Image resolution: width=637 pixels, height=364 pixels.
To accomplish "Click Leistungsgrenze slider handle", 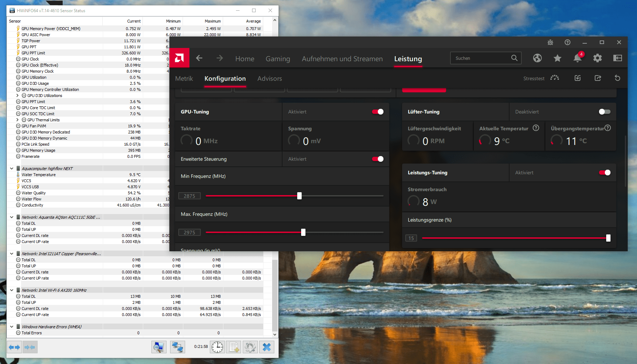I will pyautogui.click(x=608, y=238).
